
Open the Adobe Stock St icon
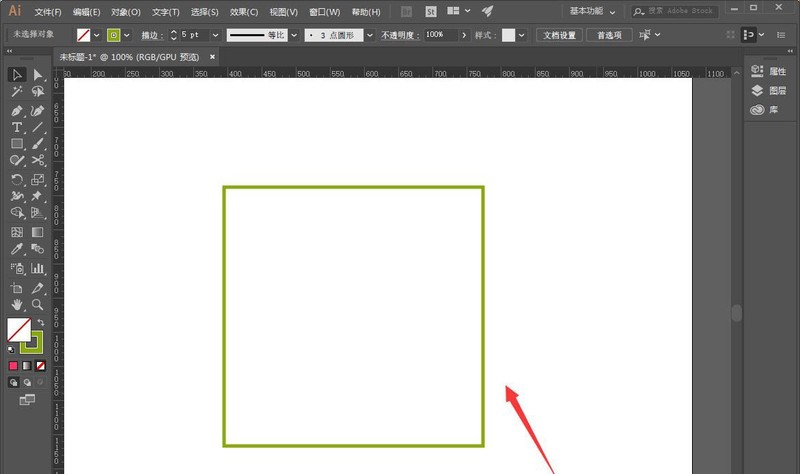tap(430, 12)
